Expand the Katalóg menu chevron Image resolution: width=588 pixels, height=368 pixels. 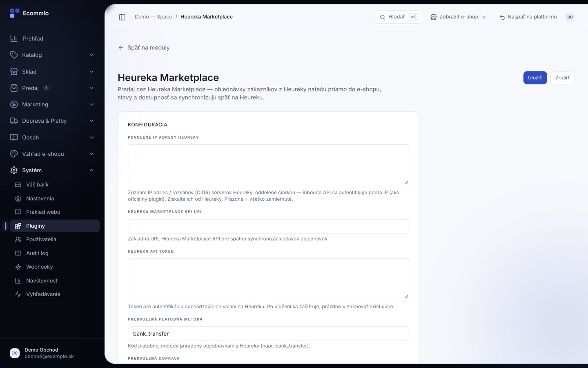(x=91, y=55)
